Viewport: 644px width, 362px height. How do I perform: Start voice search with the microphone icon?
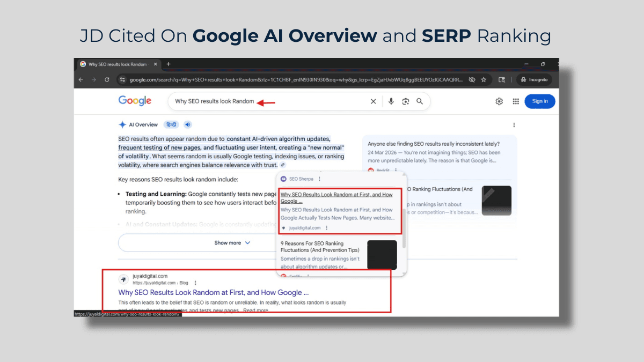[391, 101]
